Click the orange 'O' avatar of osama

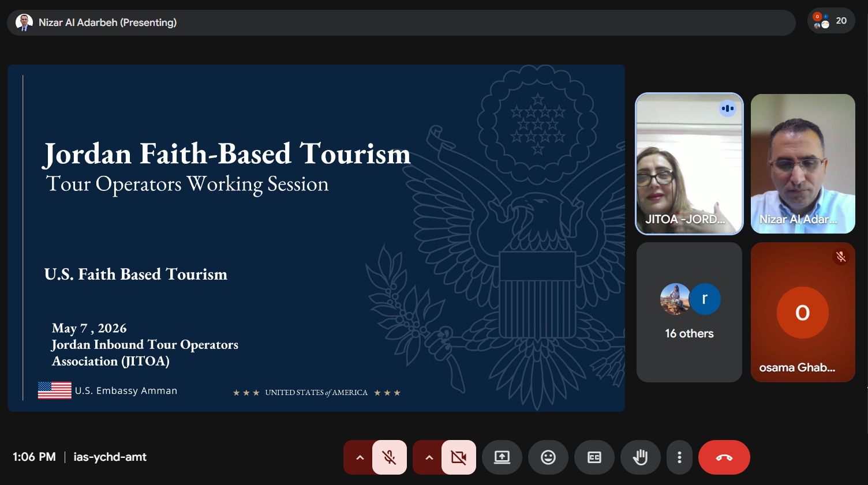coord(803,313)
